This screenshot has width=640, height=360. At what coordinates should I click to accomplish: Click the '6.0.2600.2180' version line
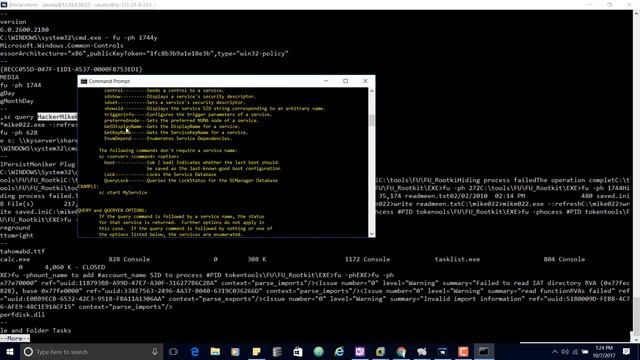pyautogui.click(x=24, y=30)
